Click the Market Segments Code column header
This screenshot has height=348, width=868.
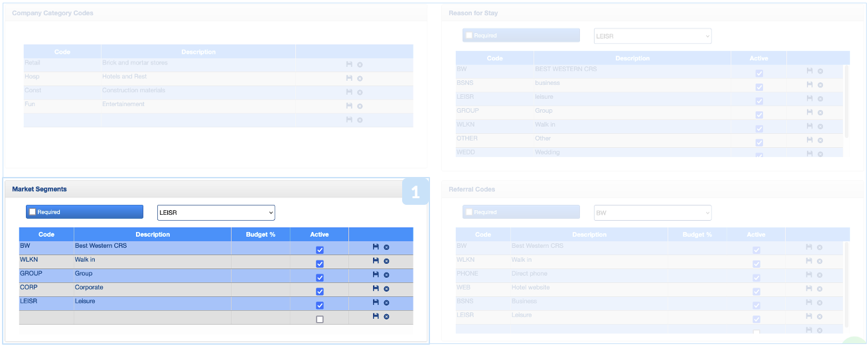(x=46, y=235)
